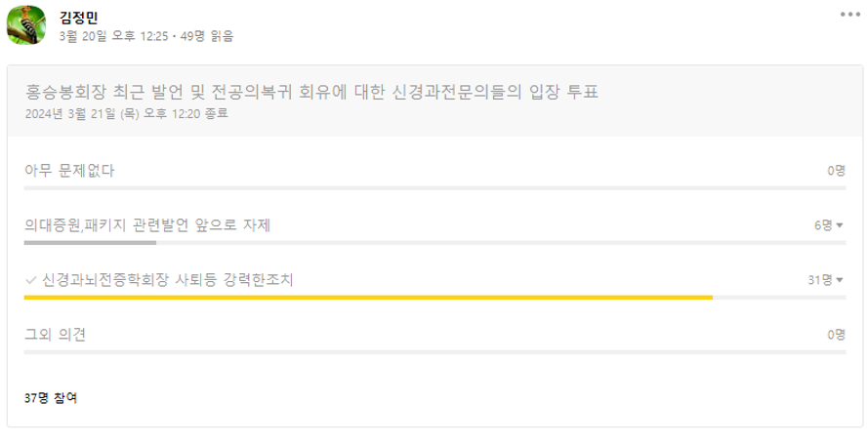Click the 31명 vote count label
The image size is (868, 444).
820,280
